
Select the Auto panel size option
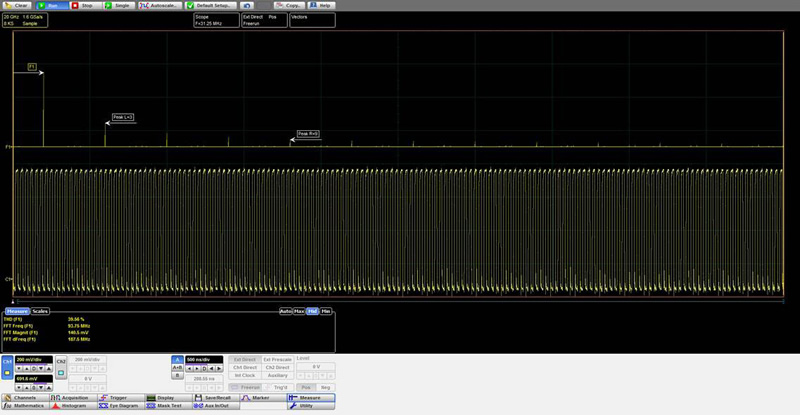click(x=286, y=311)
